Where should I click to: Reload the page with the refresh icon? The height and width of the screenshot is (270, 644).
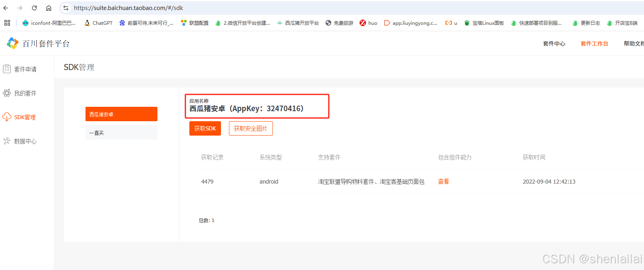pos(34,8)
